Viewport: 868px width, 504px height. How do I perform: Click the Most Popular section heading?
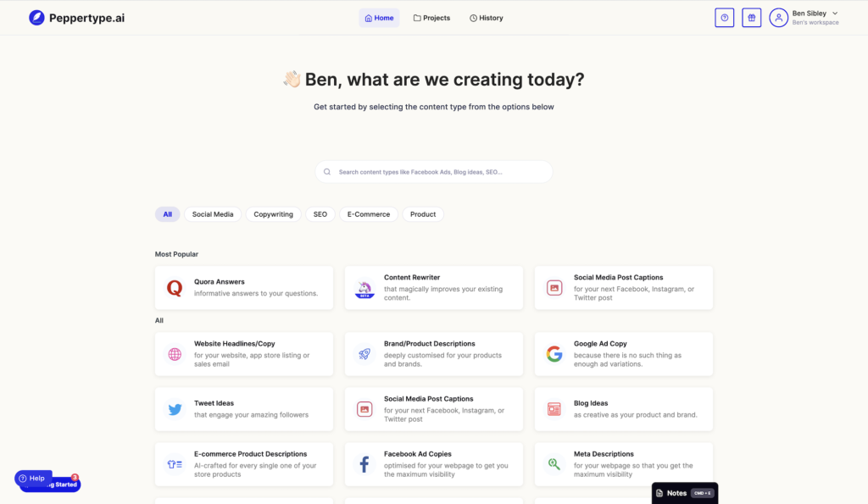click(176, 254)
